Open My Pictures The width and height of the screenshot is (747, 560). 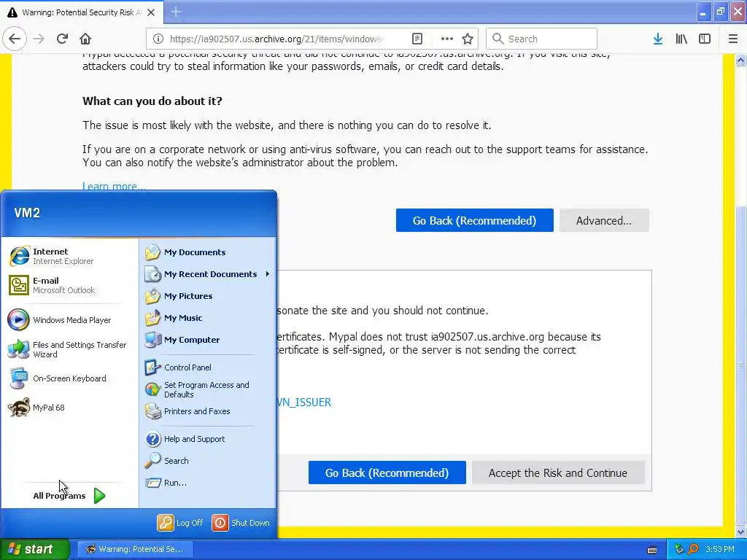point(208,296)
